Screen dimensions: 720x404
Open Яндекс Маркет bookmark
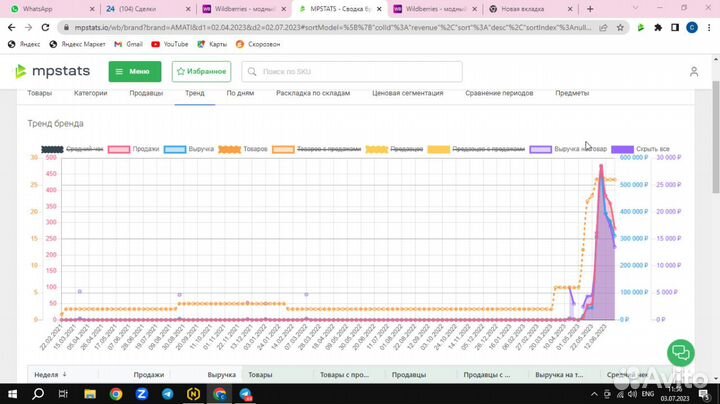[77, 44]
